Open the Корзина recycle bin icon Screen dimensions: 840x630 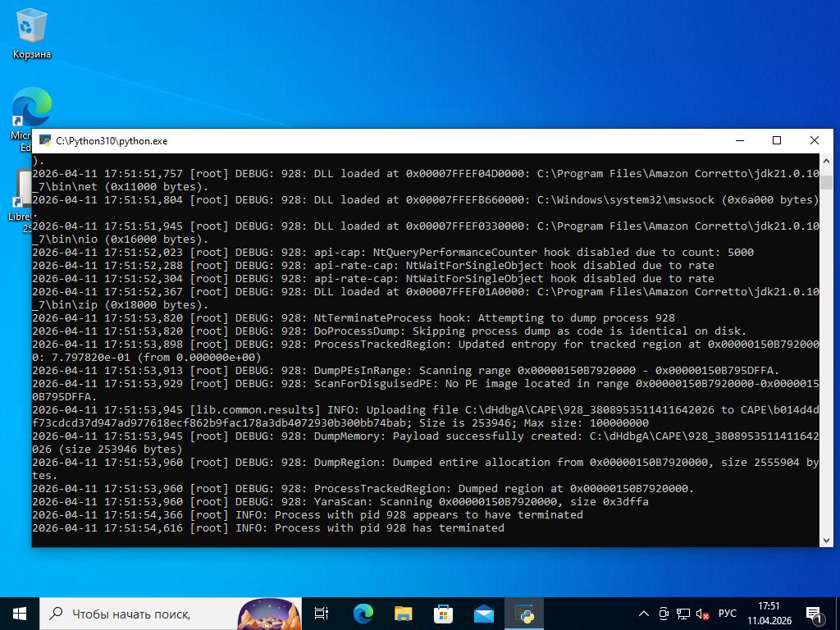(31, 33)
